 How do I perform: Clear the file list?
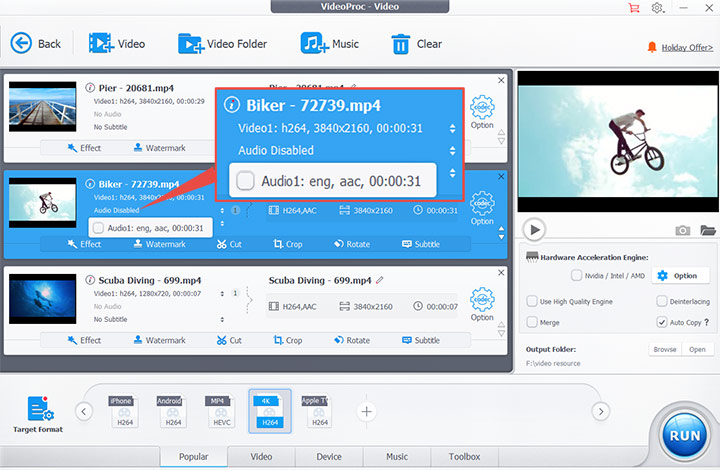[x=416, y=44]
